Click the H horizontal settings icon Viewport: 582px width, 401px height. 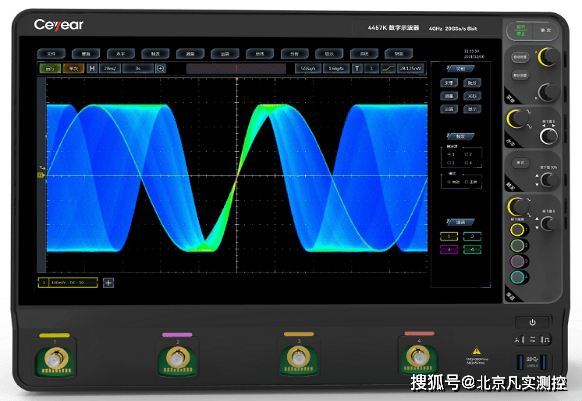coord(92,68)
